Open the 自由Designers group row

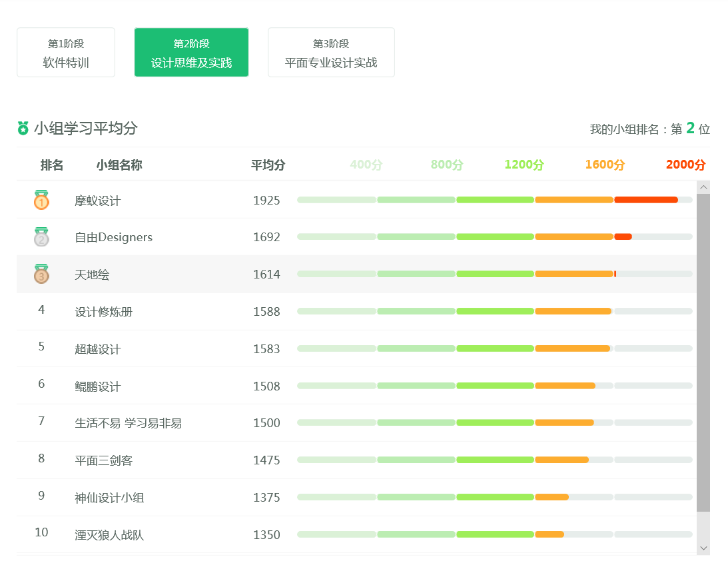point(113,237)
